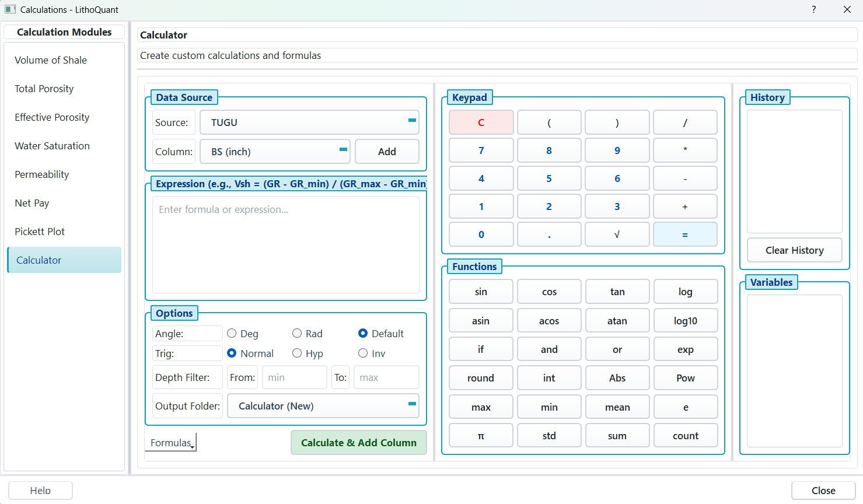Click the expression formula text area
The width and height of the screenshot is (863, 504).
pos(286,245)
